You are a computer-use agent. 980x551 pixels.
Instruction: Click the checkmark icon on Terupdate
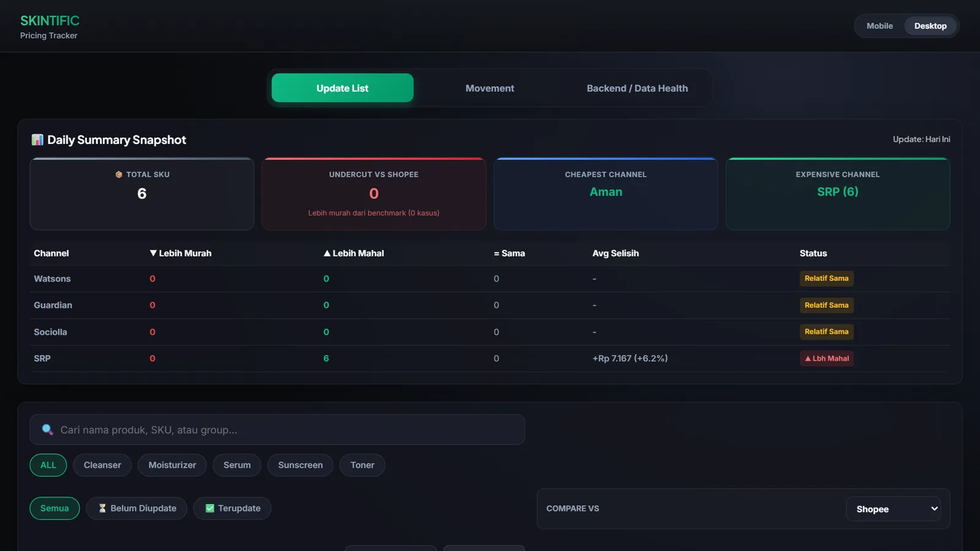tap(209, 508)
